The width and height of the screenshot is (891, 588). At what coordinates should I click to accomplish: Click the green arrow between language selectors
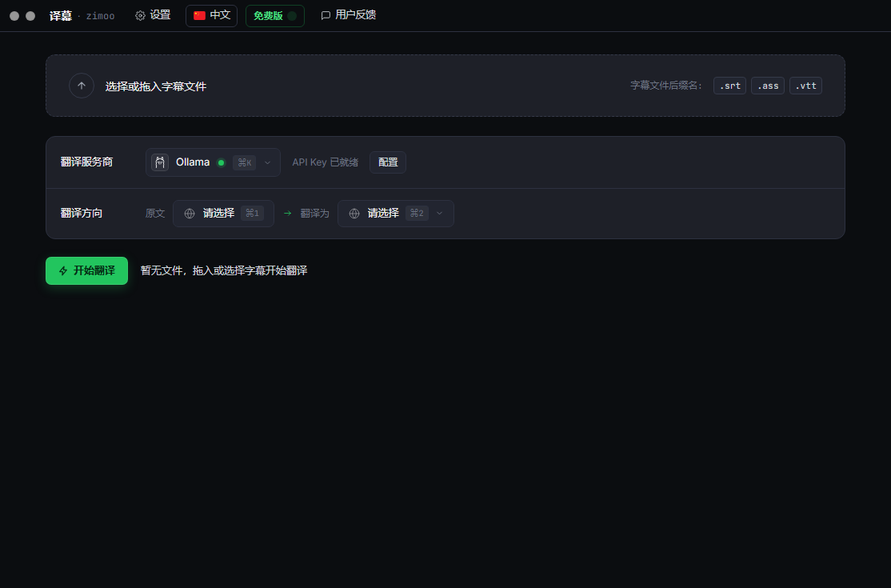(287, 213)
